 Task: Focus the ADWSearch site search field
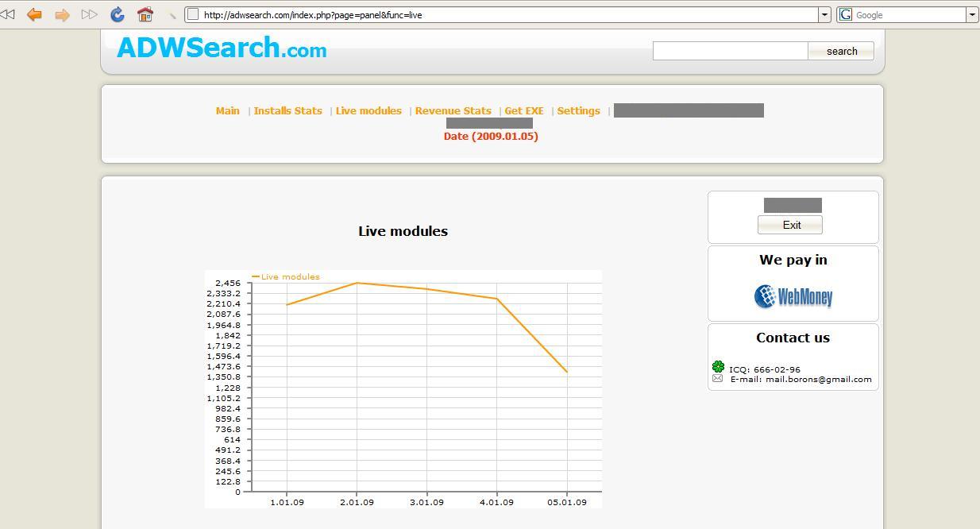[x=730, y=51]
